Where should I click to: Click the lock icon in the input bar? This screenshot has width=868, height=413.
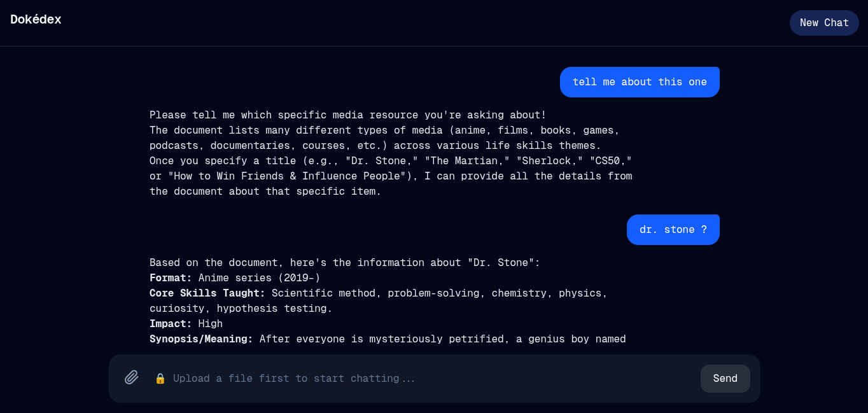(x=160, y=379)
